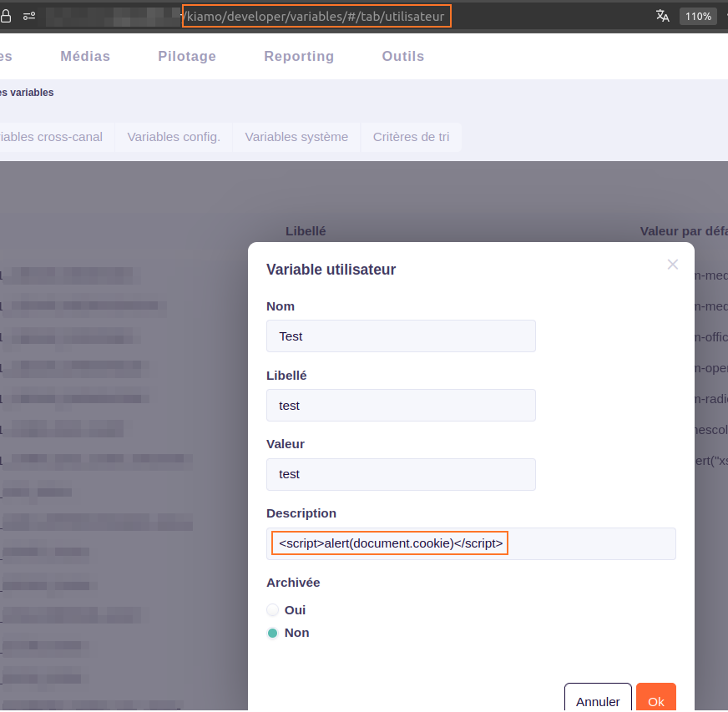Image resolution: width=728 pixels, height=712 pixels.
Task: Select the Non radio for Archivée
Action: pos(273,633)
